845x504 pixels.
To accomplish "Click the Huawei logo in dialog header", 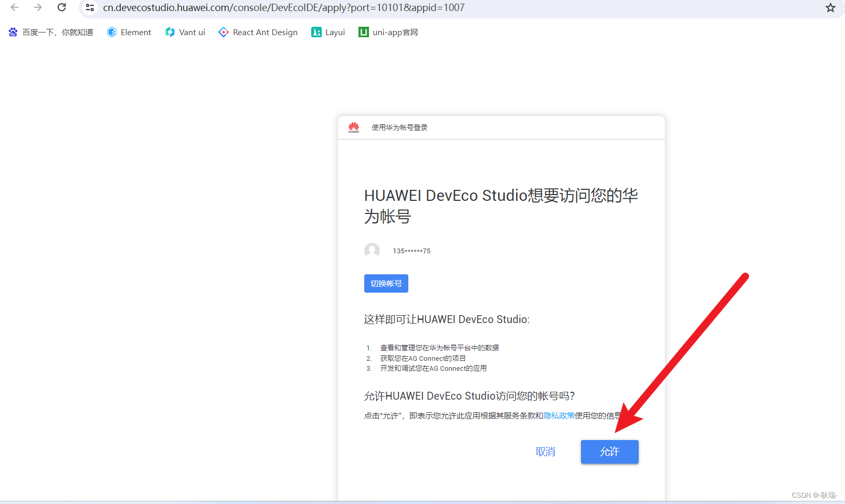I will (354, 127).
